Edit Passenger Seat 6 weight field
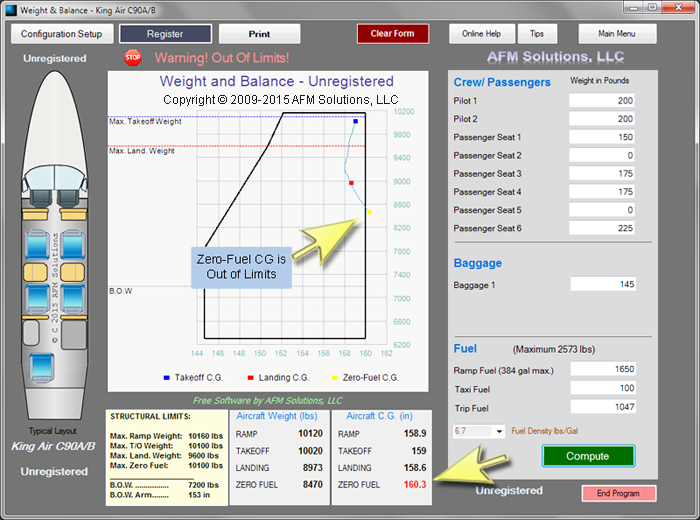The image size is (700, 520). [601, 228]
